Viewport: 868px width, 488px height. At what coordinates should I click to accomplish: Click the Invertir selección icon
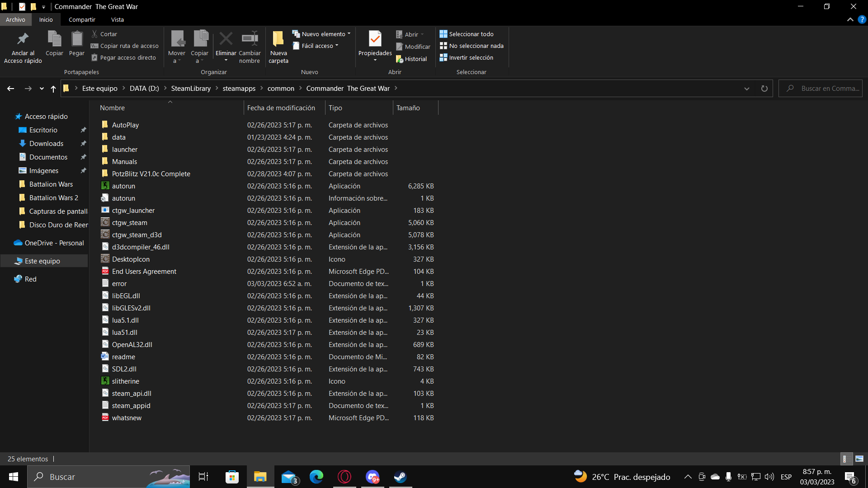(x=443, y=57)
